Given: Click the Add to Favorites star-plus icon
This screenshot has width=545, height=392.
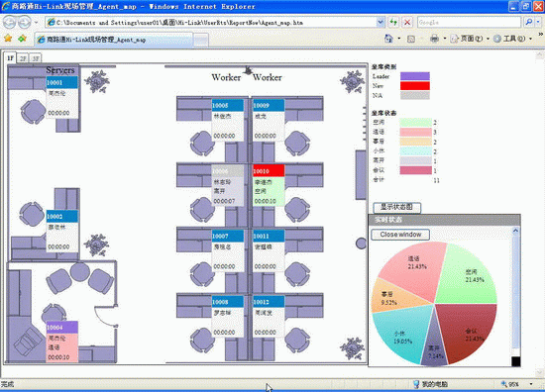Looking at the screenshot, I should pos(23,39).
